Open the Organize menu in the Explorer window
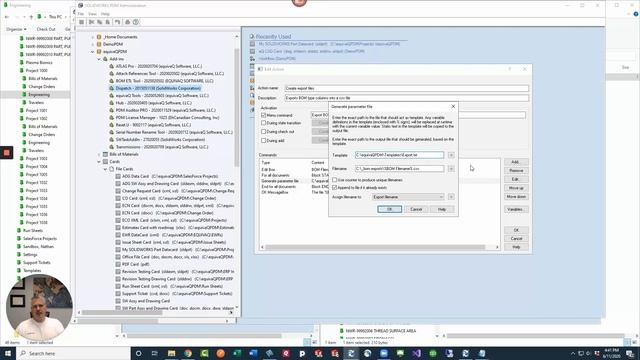 tap(16, 29)
